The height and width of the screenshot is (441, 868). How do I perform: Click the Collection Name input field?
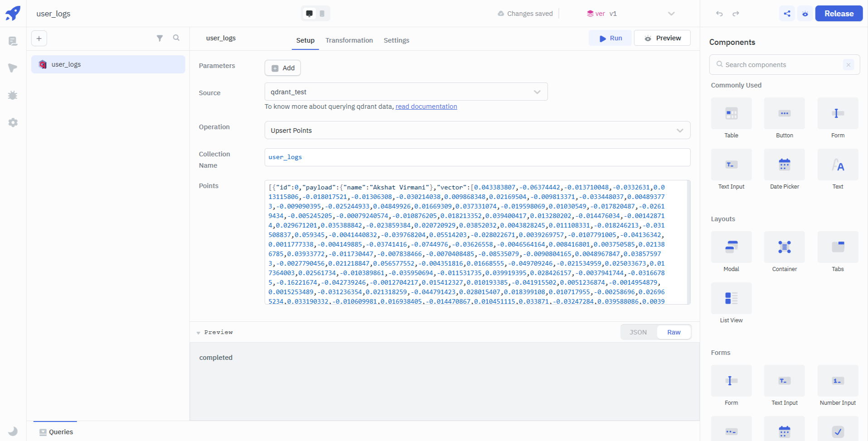click(477, 157)
